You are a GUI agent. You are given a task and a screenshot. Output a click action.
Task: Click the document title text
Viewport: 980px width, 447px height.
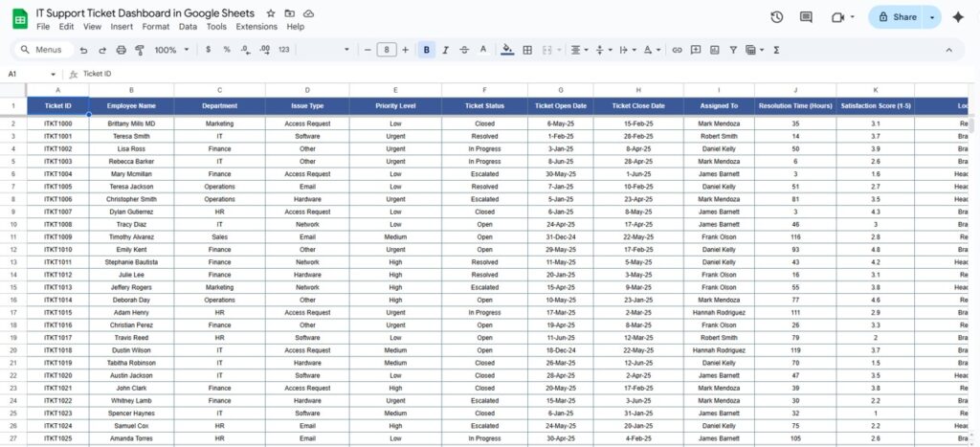click(145, 13)
